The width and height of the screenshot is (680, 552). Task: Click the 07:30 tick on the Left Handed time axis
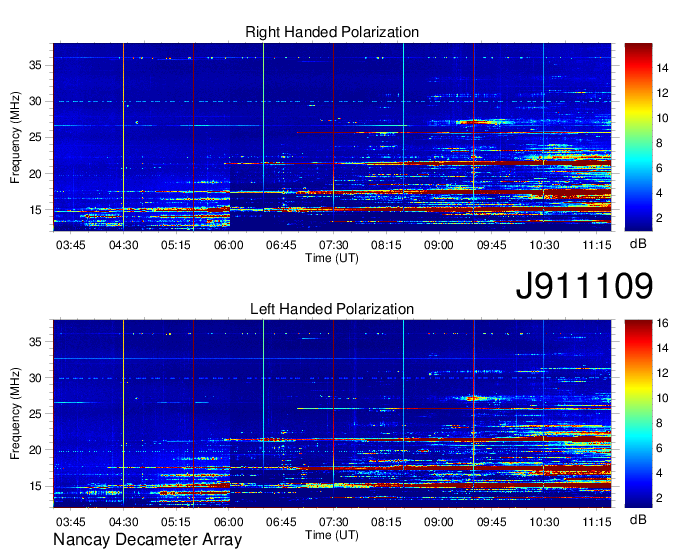[x=333, y=522]
